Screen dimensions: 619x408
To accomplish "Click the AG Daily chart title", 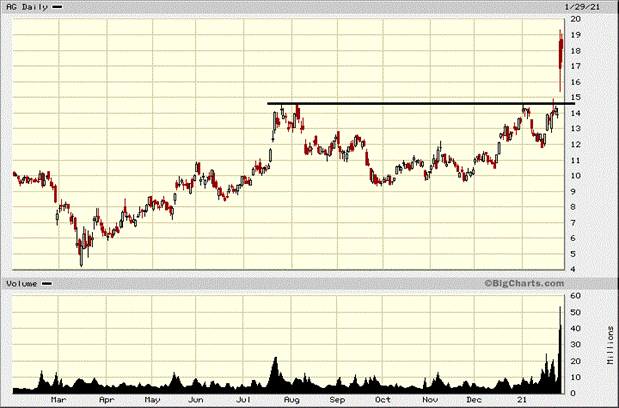I will pos(27,7).
